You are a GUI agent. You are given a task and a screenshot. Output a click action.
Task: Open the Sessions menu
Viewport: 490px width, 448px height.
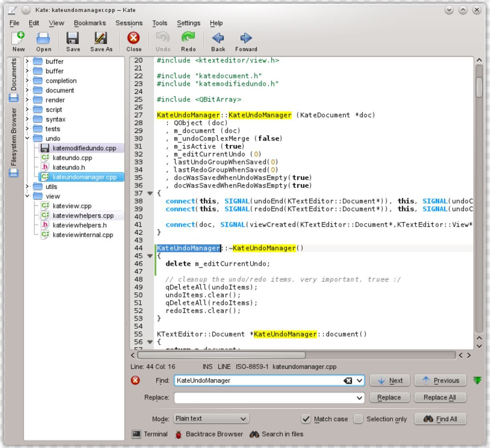[x=128, y=23]
